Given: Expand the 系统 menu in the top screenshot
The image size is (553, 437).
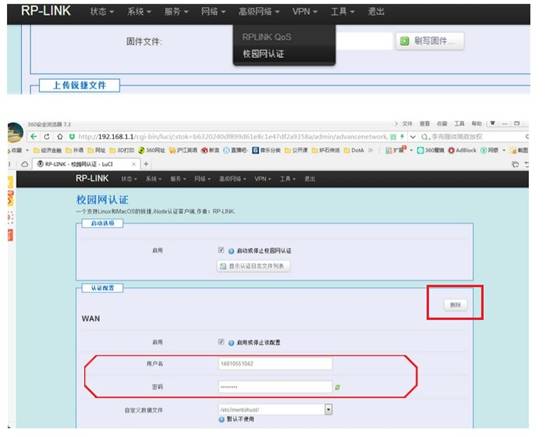Looking at the screenshot, I should click(139, 12).
